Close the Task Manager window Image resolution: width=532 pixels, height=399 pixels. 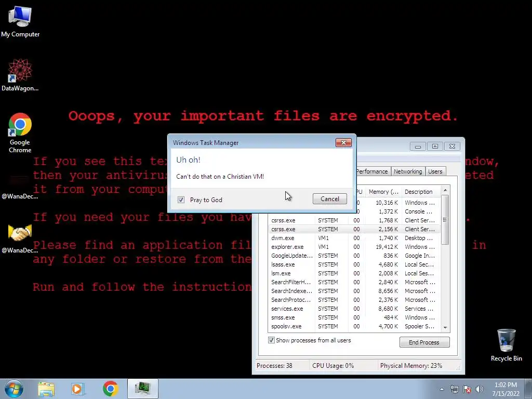[453, 146]
